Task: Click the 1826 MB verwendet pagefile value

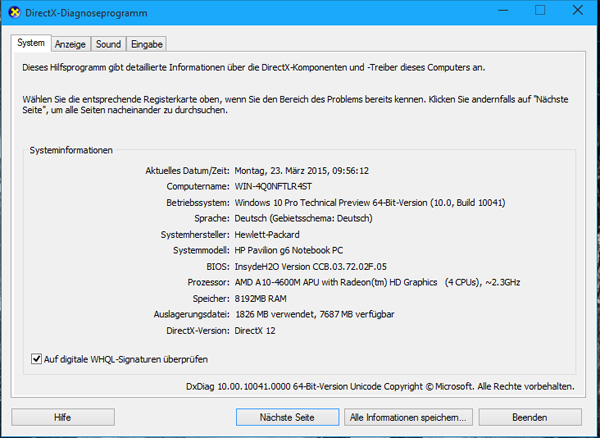Action: click(315, 314)
